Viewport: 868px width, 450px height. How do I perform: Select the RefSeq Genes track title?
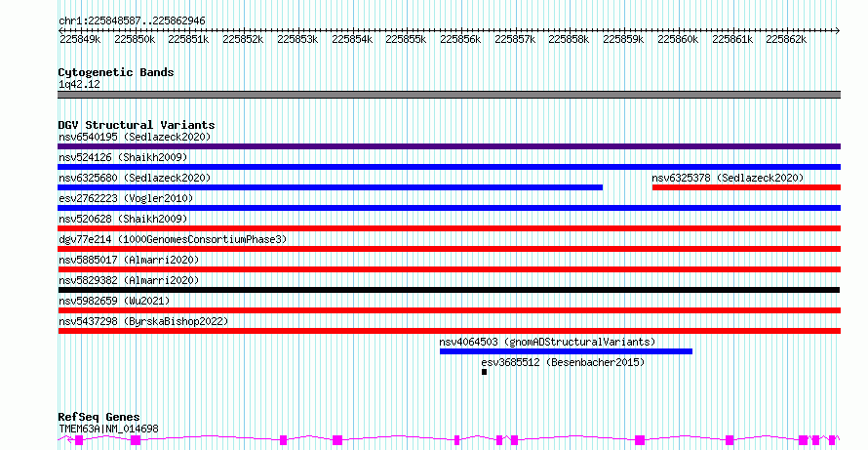click(x=99, y=417)
